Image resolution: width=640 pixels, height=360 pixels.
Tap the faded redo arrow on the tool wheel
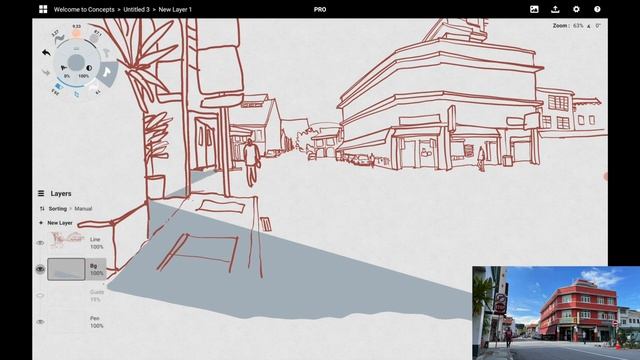(x=46, y=72)
